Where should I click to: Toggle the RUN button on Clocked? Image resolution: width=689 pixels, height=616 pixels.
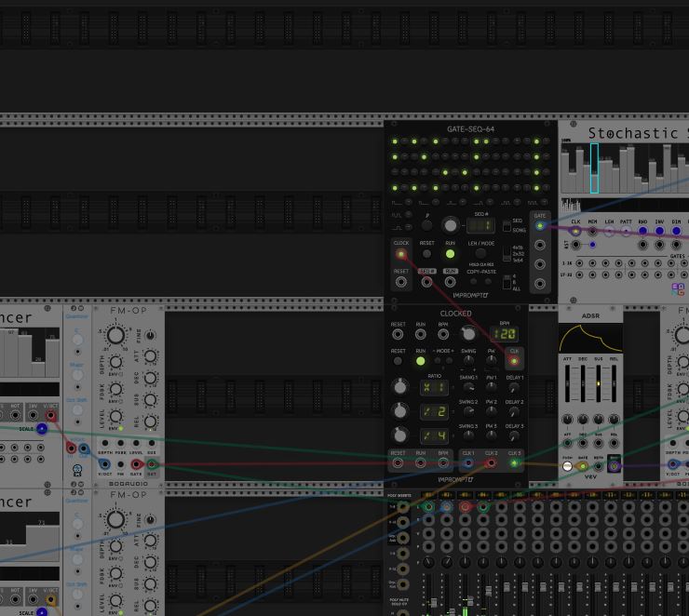[421, 361]
